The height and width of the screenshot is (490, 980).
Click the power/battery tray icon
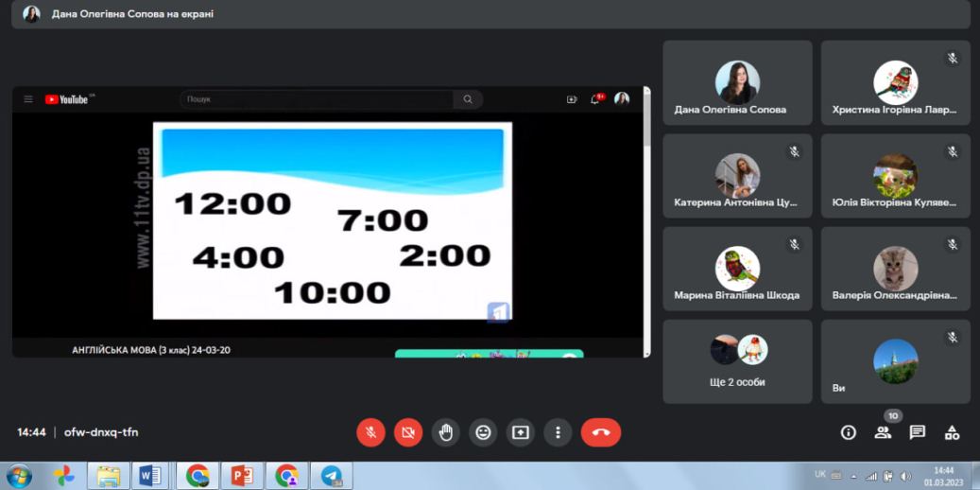(888, 476)
